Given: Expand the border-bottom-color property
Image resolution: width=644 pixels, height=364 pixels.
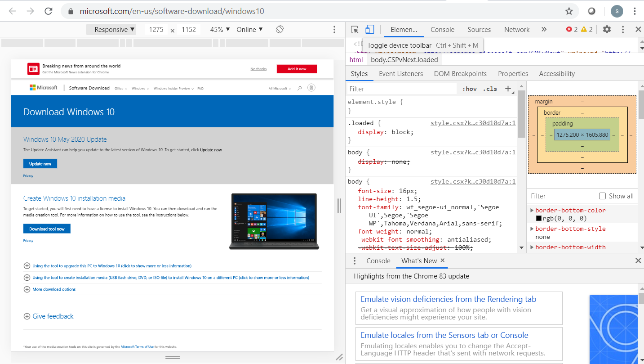Looking at the screenshot, I should pyautogui.click(x=532, y=210).
